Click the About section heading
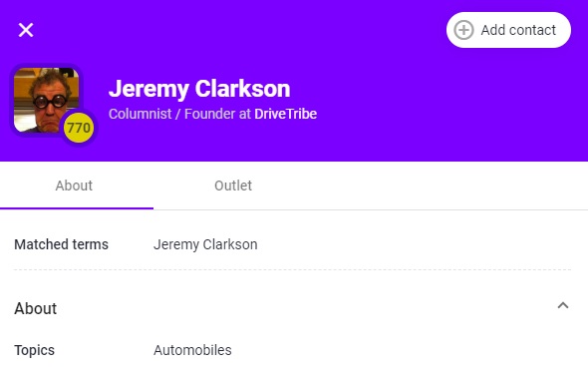Screen dimensions: 588x372 click(x=35, y=308)
